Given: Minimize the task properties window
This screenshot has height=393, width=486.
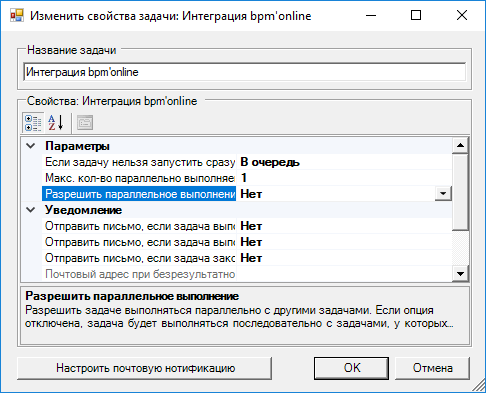Looking at the screenshot, I should pos(371,15).
